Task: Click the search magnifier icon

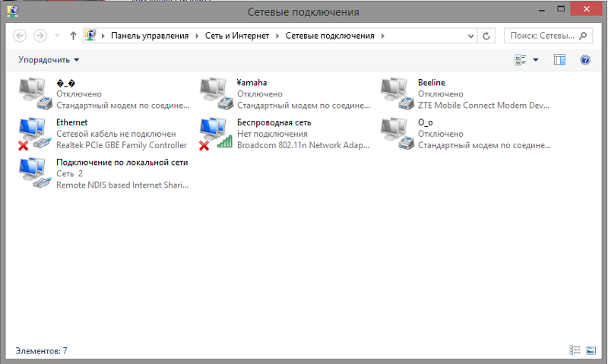Action: pos(583,36)
